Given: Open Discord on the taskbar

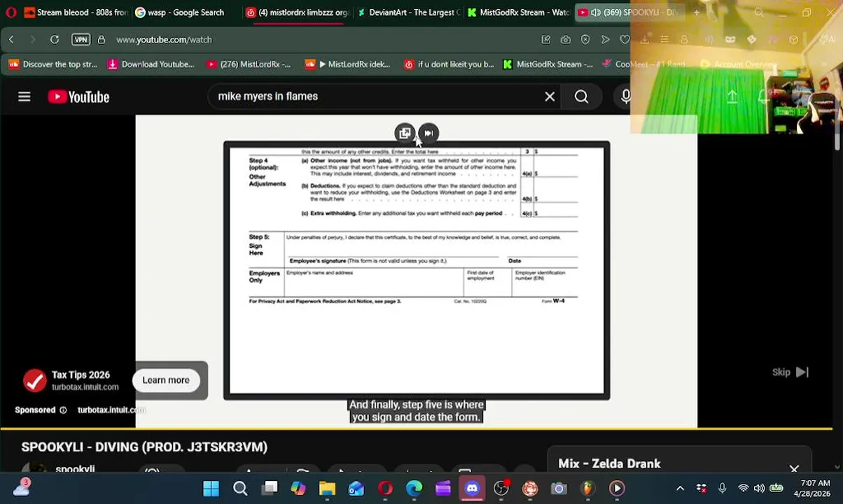Looking at the screenshot, I should 472,489.
